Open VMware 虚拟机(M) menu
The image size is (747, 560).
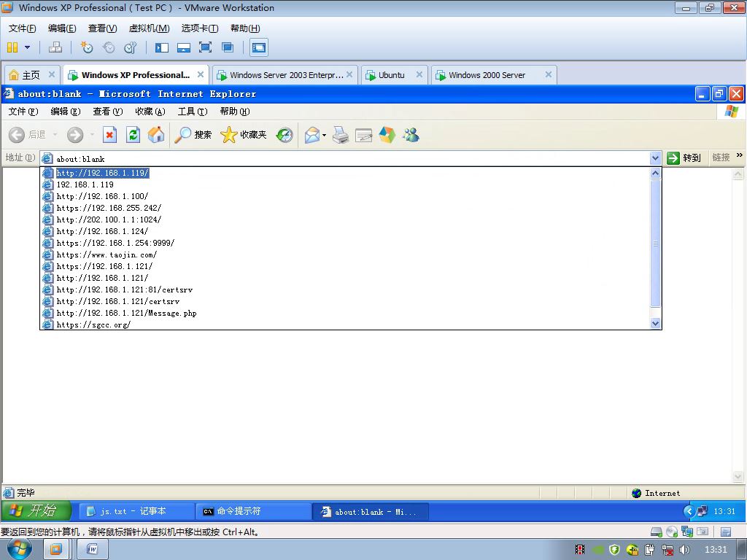pos(149,28)
